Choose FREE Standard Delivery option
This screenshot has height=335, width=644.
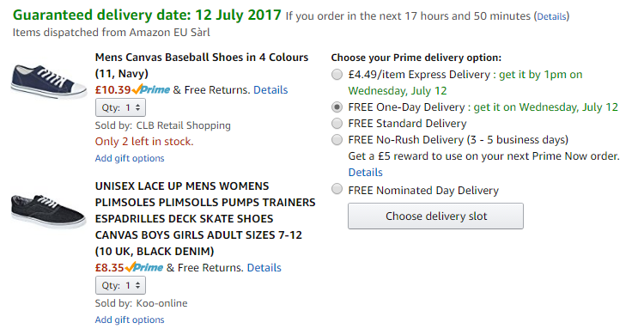coord(337,124)
